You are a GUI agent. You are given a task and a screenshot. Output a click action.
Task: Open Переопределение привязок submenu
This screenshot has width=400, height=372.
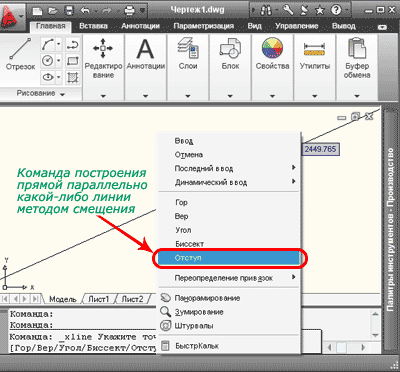[230, 278]
